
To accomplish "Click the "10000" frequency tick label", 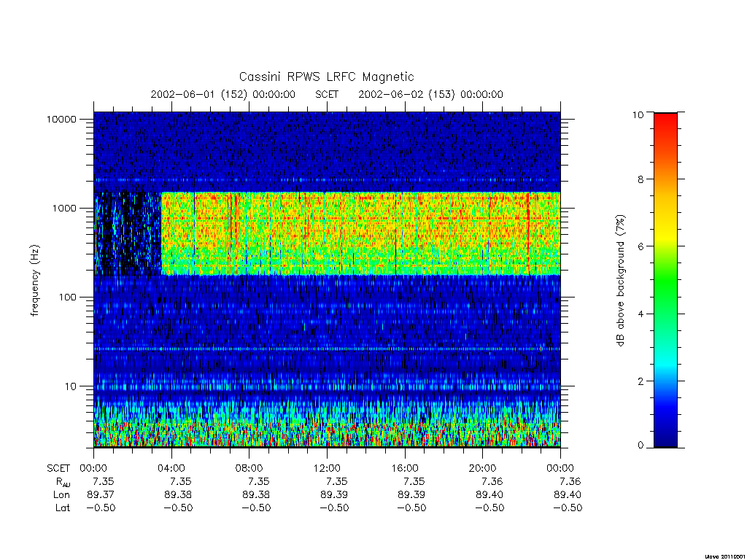I will 61,119.
